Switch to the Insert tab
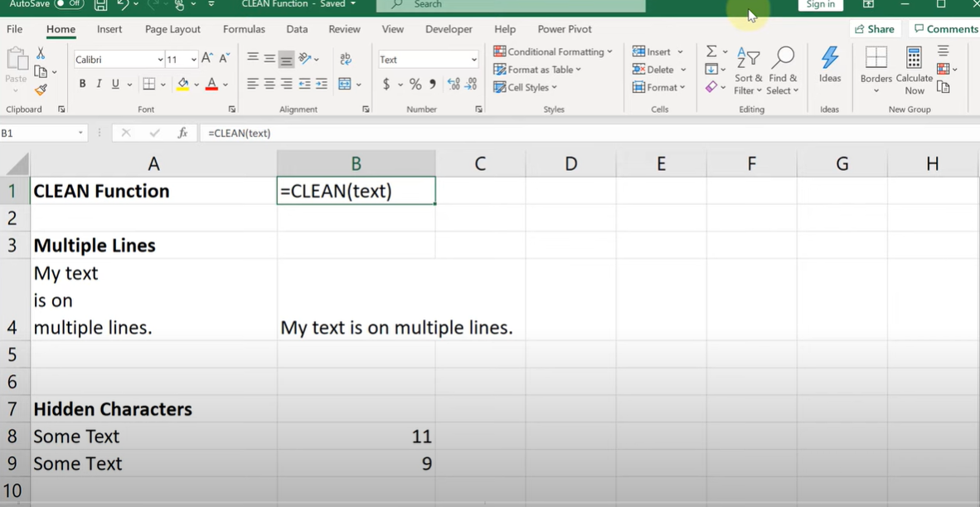980x507 pixels. tap(109, 29)
